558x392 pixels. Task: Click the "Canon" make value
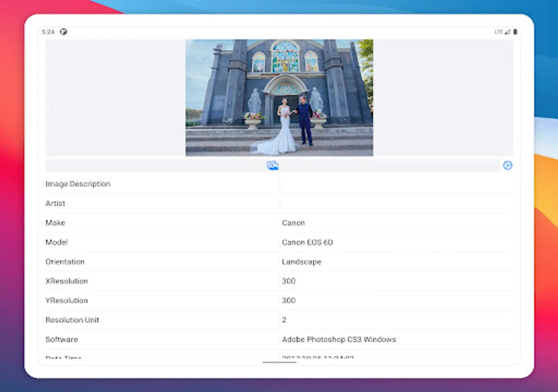click(x=293, y=223)
